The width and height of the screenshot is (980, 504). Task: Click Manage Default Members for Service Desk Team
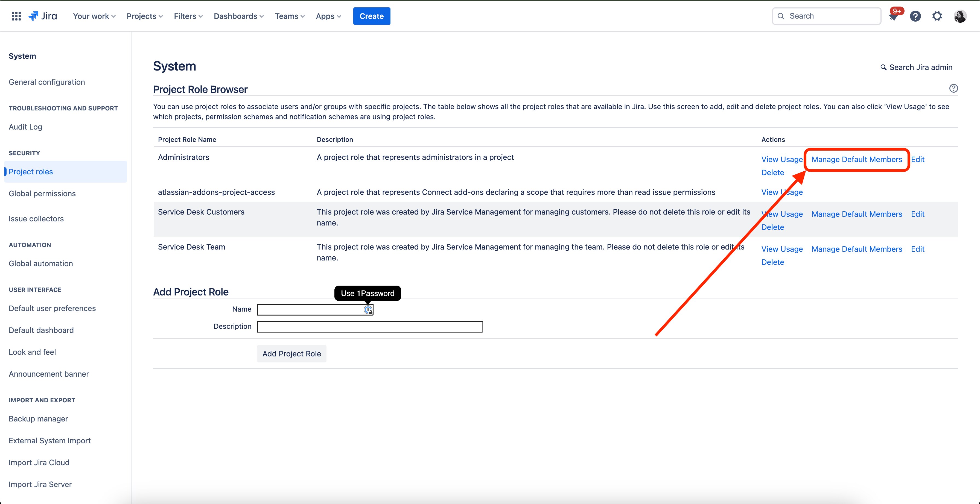tap(857, 249)
